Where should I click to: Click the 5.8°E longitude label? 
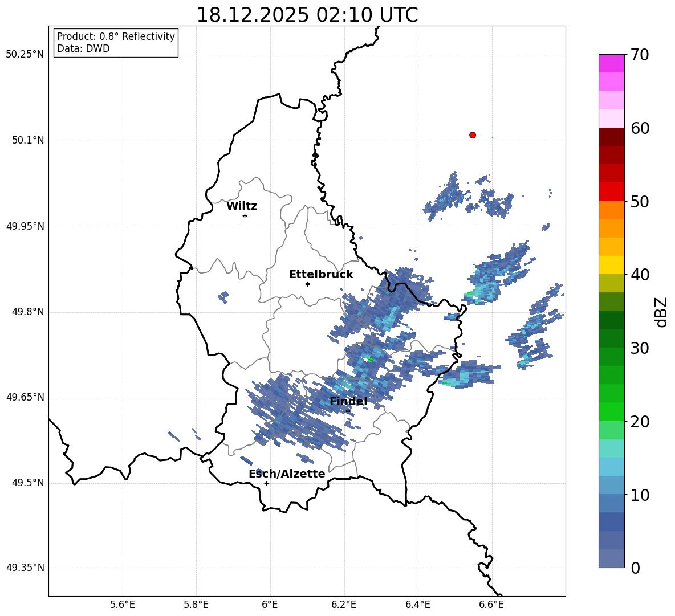click(196, 605)
